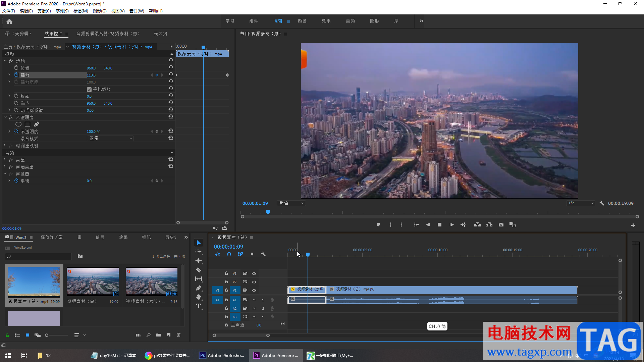Toggle V1 track output eye

[254, 291]
